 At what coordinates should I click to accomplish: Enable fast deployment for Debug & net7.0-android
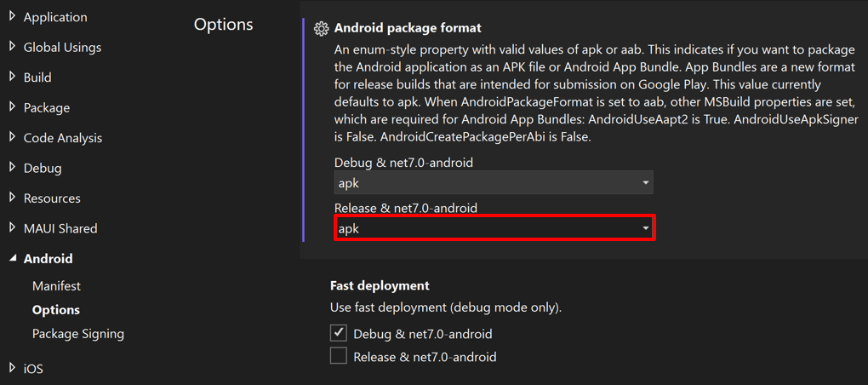339,333
